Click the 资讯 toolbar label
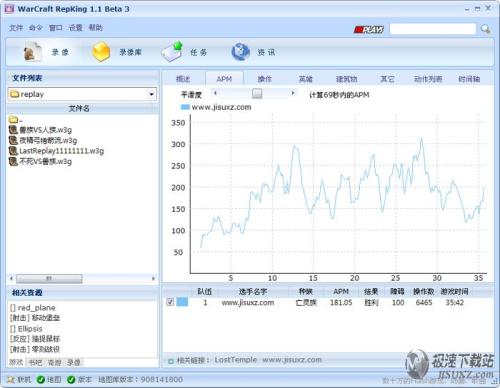Screen dimensions: 500x388 pyautogui.click(x=266, y=52)
